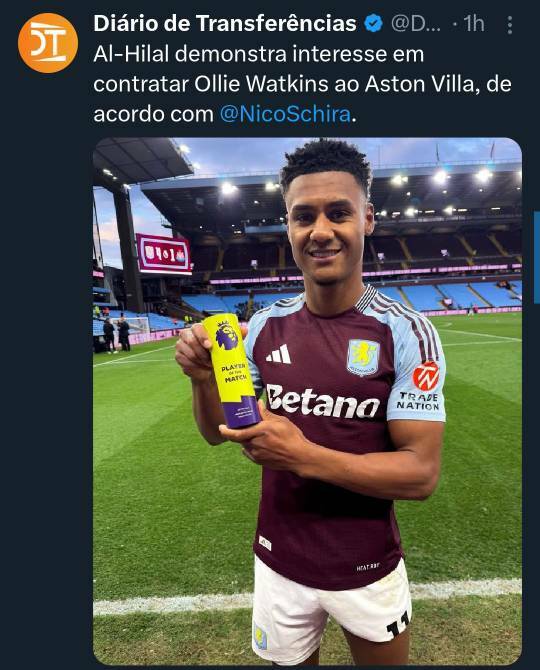Click the blue bar at right edge
Screen dimensions: 540x670
point(537,257)
